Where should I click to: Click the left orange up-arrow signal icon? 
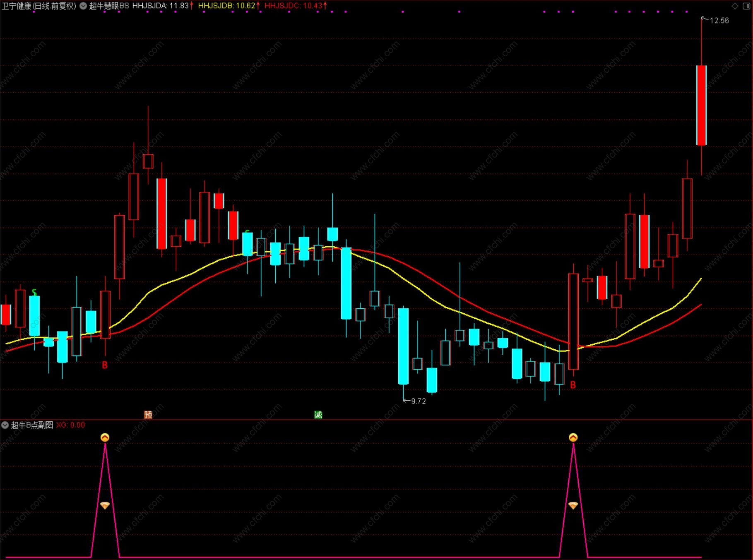[105, 437]
